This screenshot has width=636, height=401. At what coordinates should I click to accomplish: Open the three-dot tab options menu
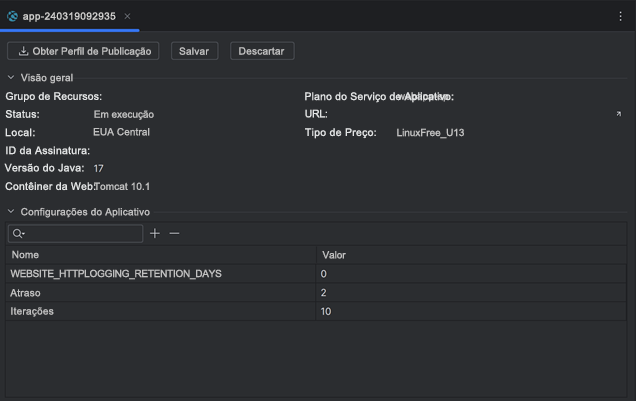pyautogui.click(x=620, y=16)
